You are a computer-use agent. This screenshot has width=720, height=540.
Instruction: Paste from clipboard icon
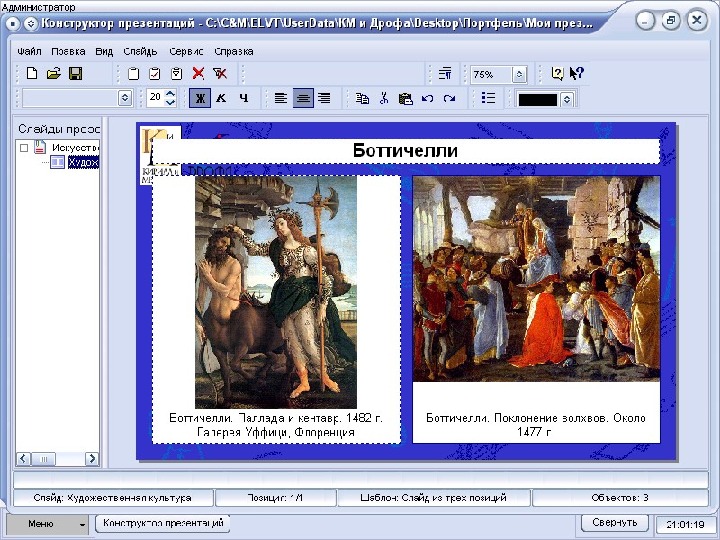point(405,98)
